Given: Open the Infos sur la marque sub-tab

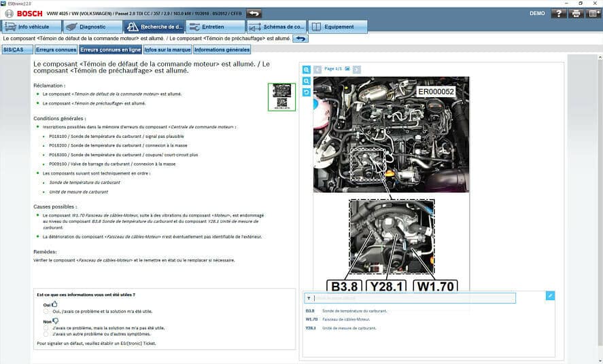Looking at the screenshot, I should 167,50.
